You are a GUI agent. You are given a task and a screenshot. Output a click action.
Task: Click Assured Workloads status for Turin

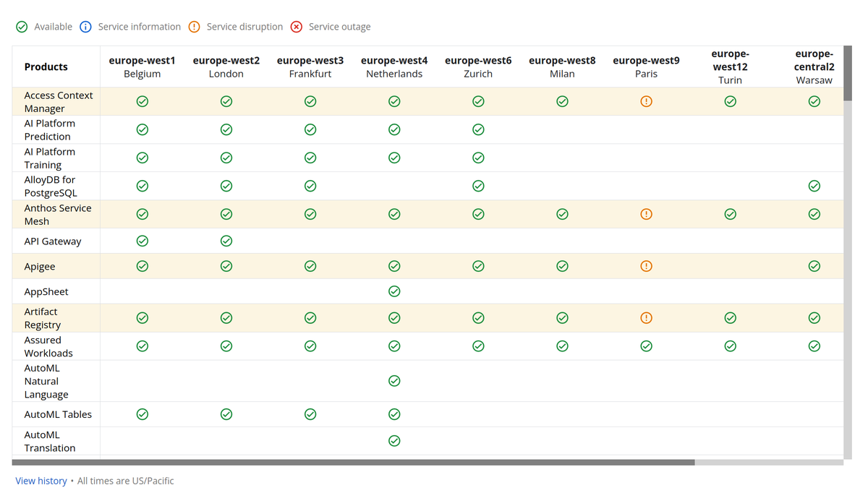click(x=731, y=346)
